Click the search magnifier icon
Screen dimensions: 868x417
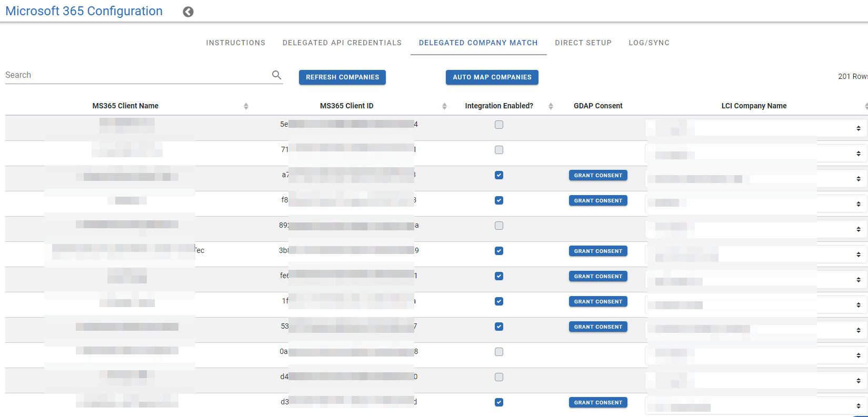click(276, 75)
